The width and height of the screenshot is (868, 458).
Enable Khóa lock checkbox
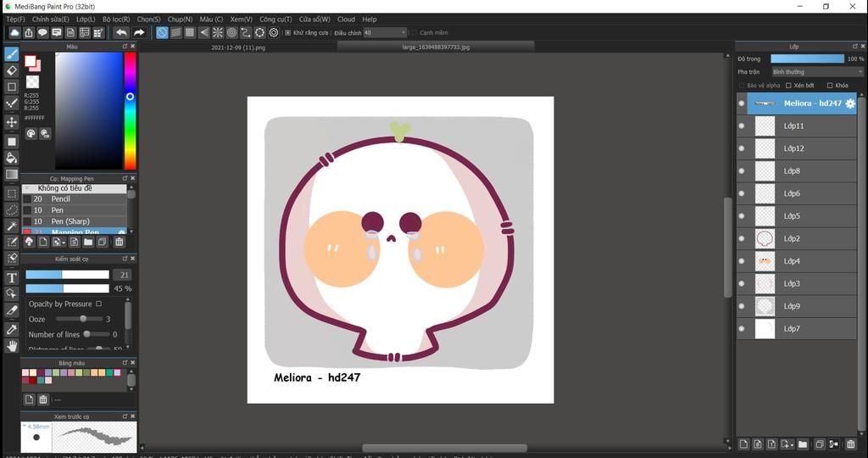[830, 86]
